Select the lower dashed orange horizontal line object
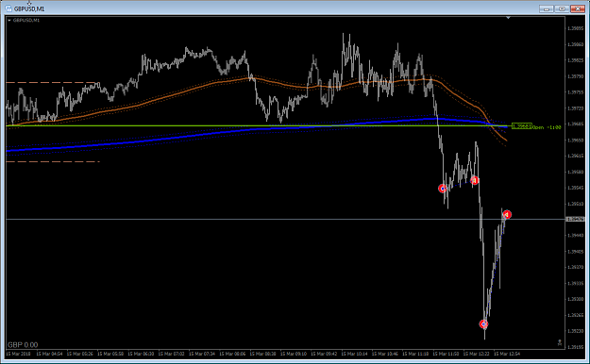 click(53, 161)
